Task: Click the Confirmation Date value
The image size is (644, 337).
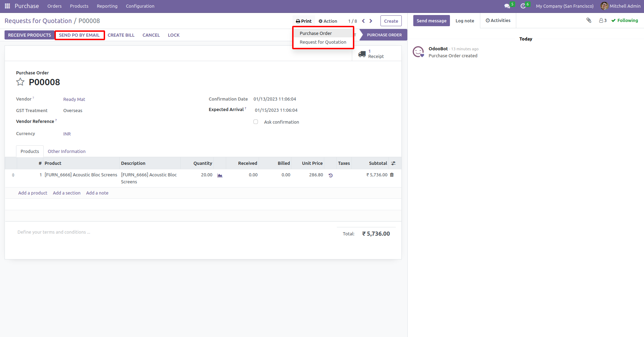Action: coord(275,99)
